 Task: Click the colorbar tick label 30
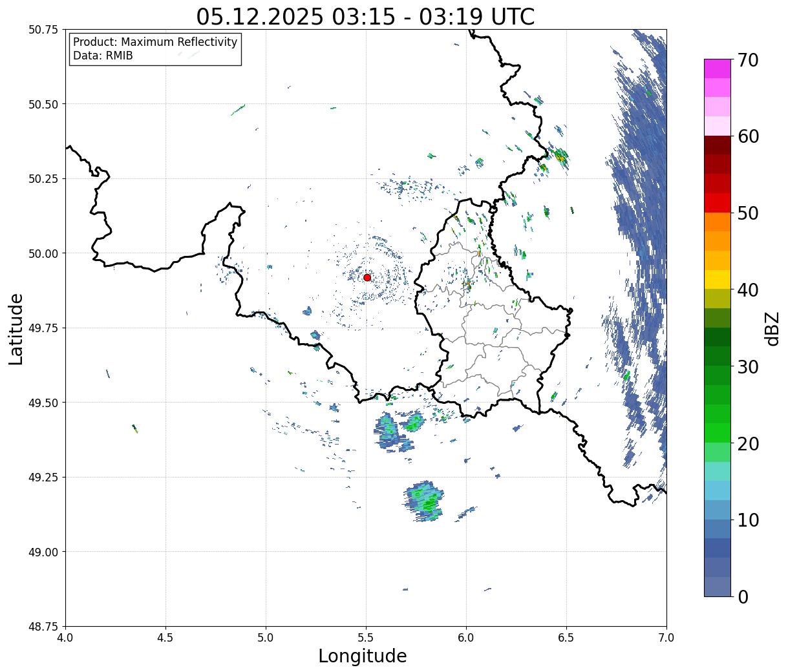[748, 366]
